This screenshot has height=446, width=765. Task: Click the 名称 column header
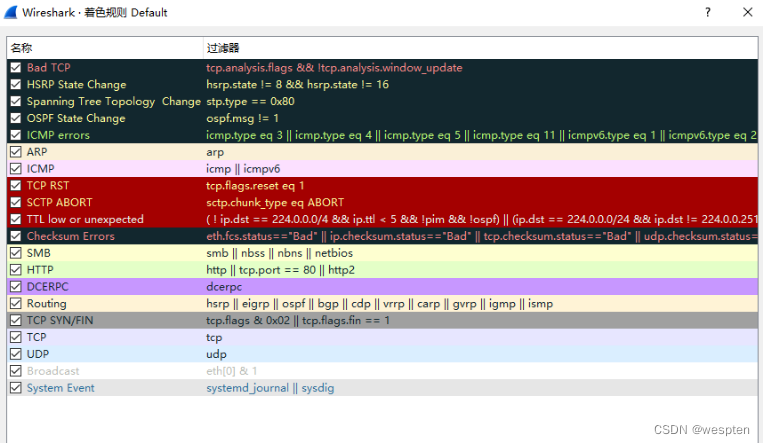[105, 48]
